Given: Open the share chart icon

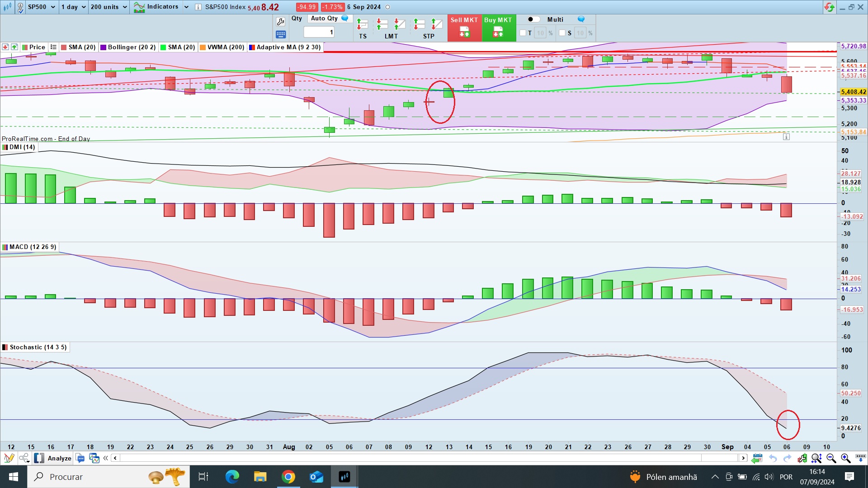Looking at the screenshot, I should pos(24,458).
